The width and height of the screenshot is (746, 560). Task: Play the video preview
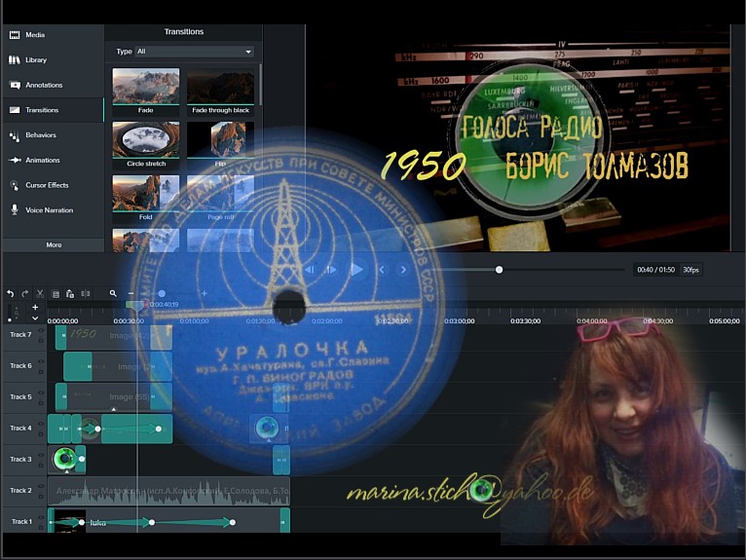(356, 270)
